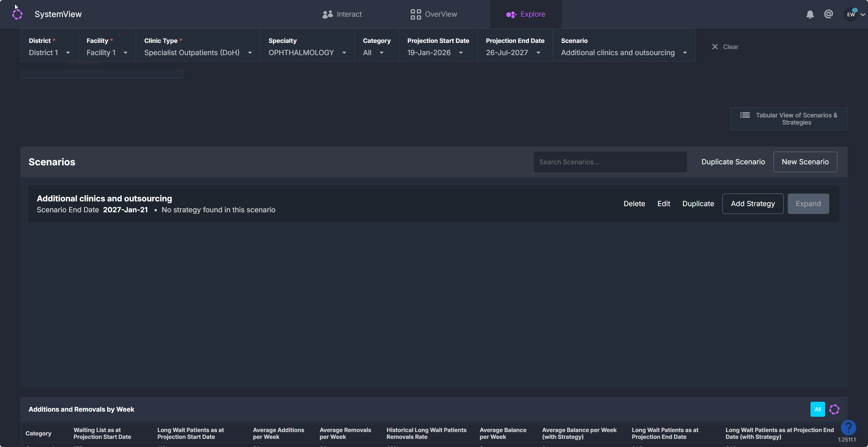Screen dimensions: 868x447
Task: Expand the Scenario filter dropdown
Action: (x=624, y=53)
